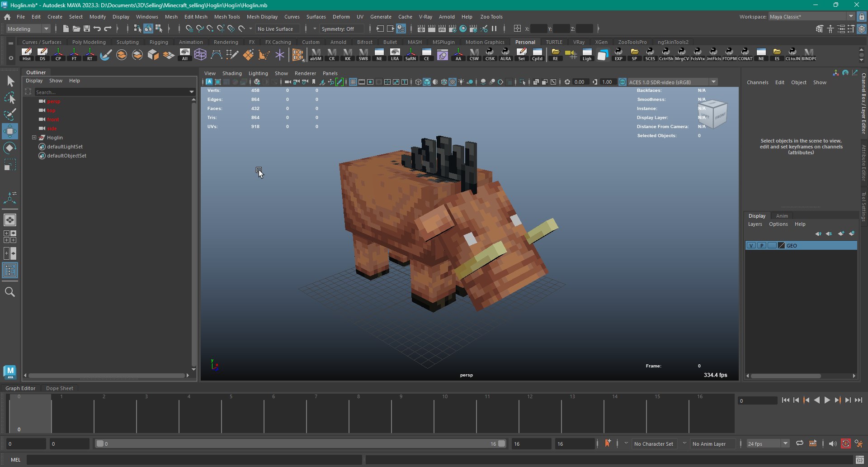Toggle playback P of GEO layer
This screenshot has width=868, height=467.
point(762,245)
